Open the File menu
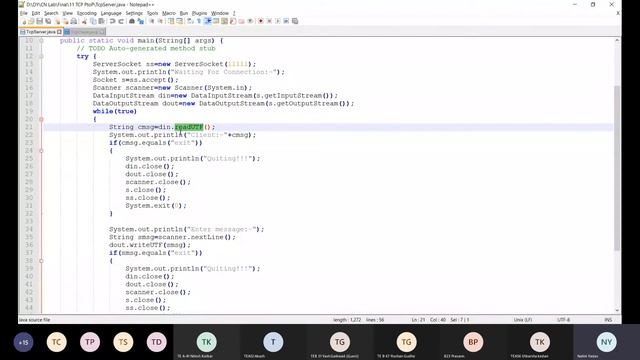Image resolution: width=640 pixels, height=360 pixels. click(x=24, y=13)
